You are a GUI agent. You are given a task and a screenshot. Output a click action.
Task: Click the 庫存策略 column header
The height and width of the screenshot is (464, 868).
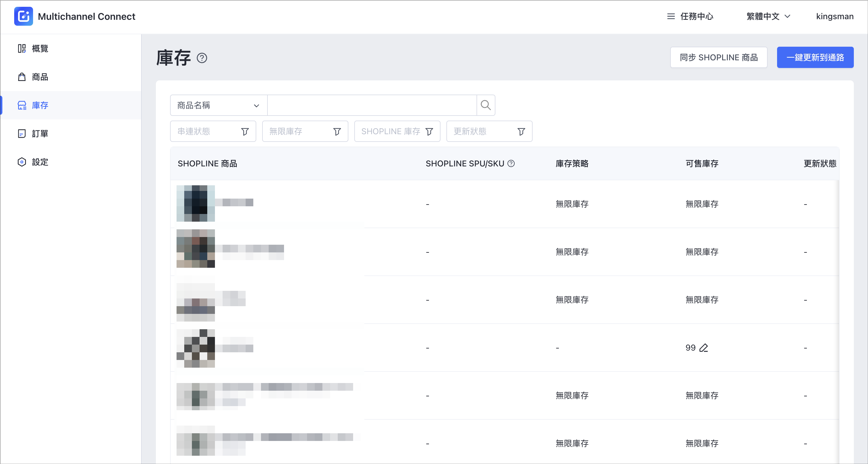(572, 163)
